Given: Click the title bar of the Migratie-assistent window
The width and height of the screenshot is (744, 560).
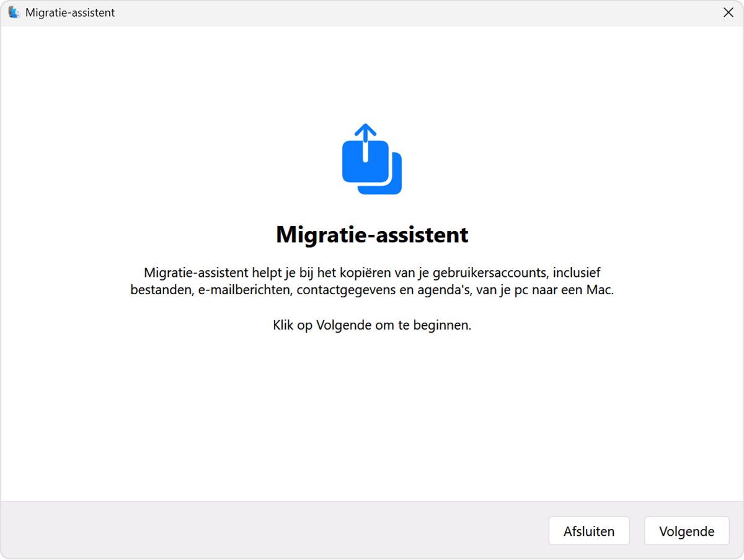Looking at the screenshot, I should pos(372,12).
